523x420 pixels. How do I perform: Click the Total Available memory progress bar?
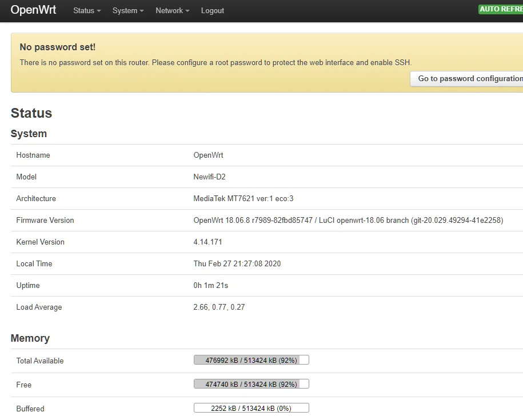coord(251,359)
